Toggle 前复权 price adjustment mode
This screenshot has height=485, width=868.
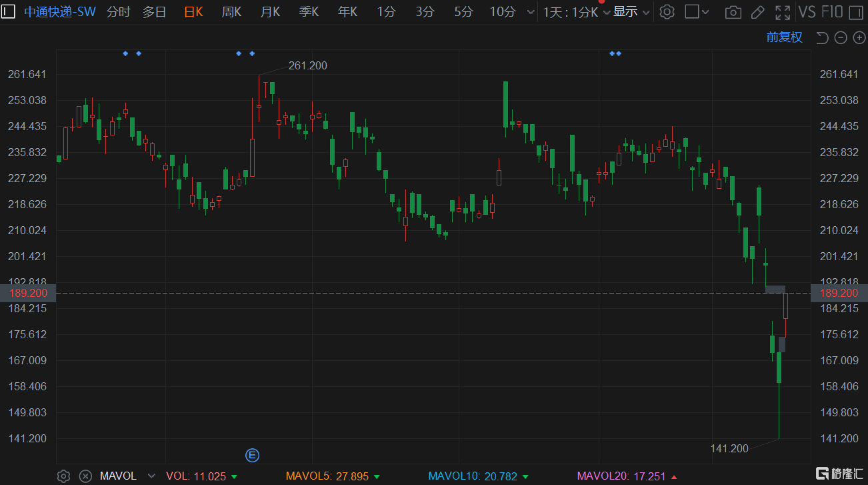click(x=784, y=37)
